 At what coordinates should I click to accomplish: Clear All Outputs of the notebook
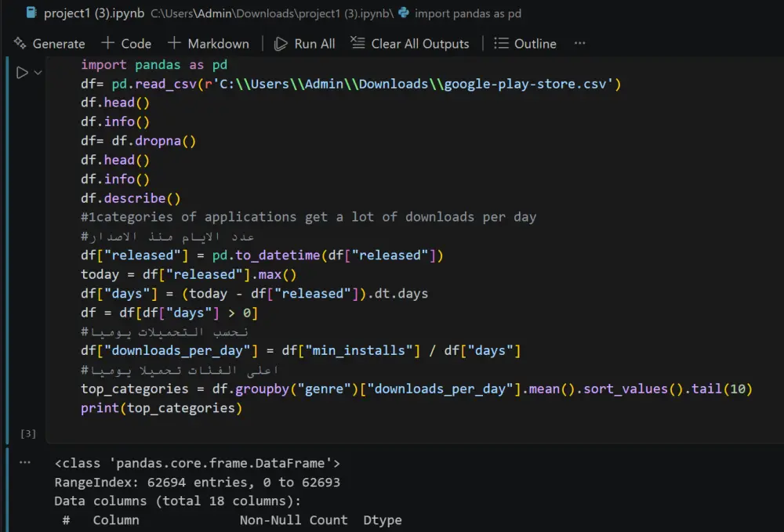tap(409, 44)
